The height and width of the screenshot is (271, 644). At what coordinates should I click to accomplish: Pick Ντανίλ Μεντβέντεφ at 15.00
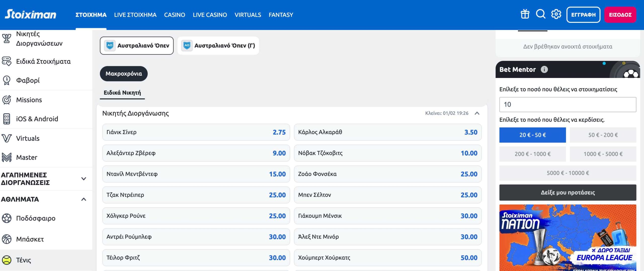pos(196,174)
